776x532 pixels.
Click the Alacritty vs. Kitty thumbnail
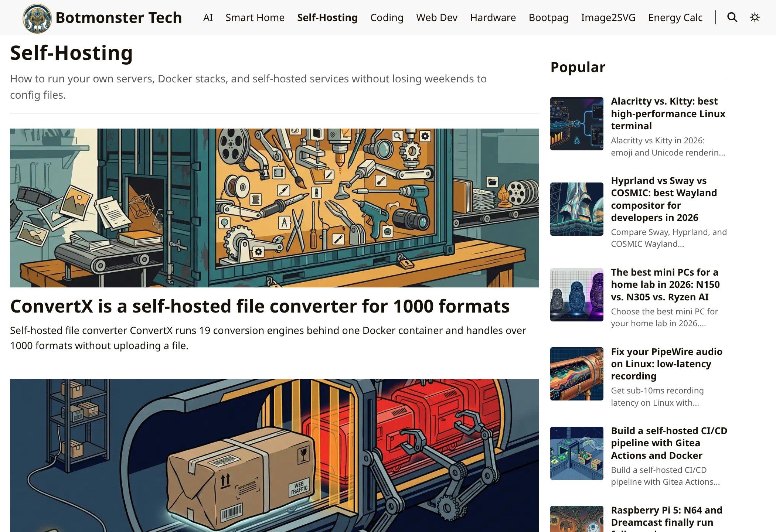pos(577,124)
